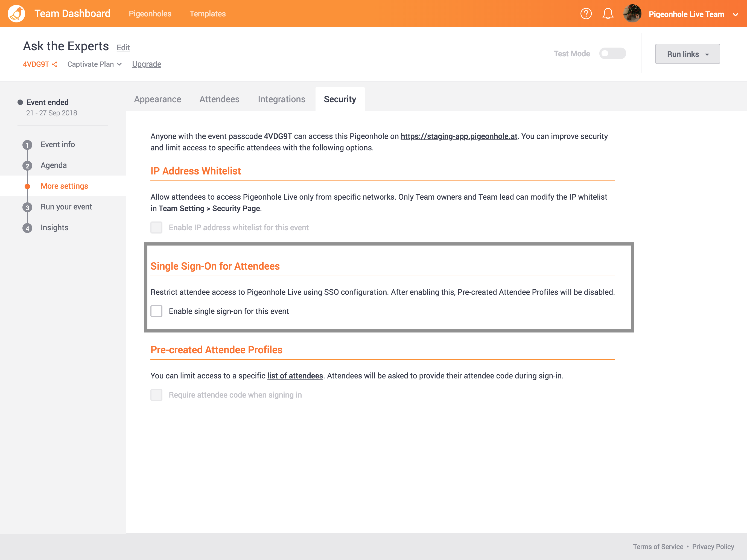The image size is (747, 560).
Task: Click the Test Mode label
Action: 572,54
